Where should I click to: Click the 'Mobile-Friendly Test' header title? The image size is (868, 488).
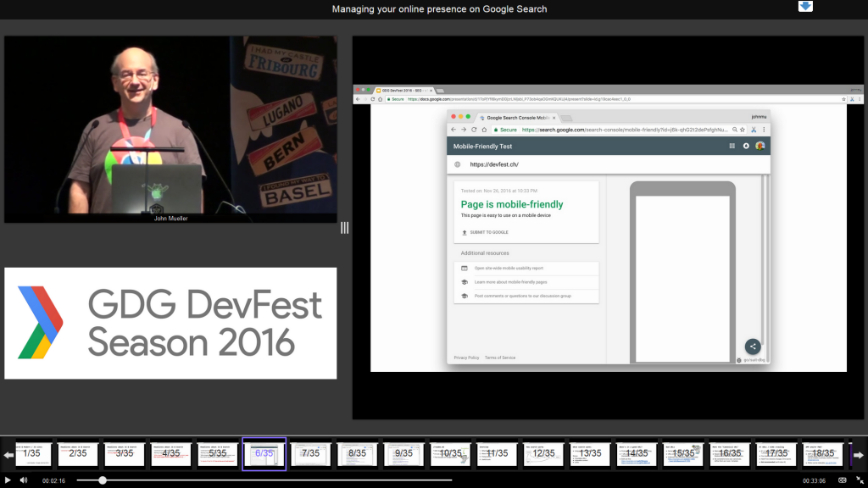tap(482, 147)
